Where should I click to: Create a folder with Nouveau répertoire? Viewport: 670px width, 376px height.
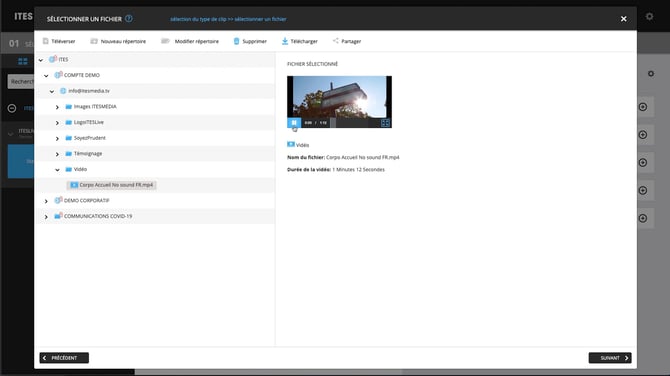[118, 41]
